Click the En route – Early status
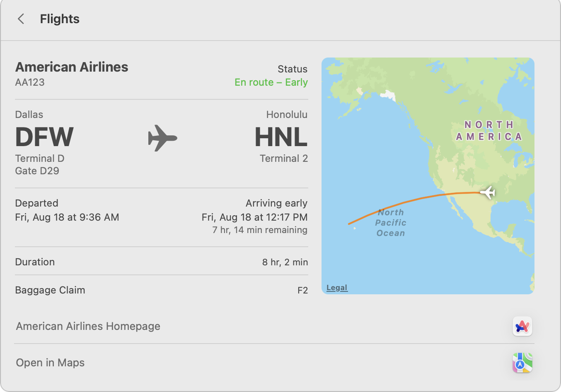This screenshot has height=392, width=561. click(271, 82)
